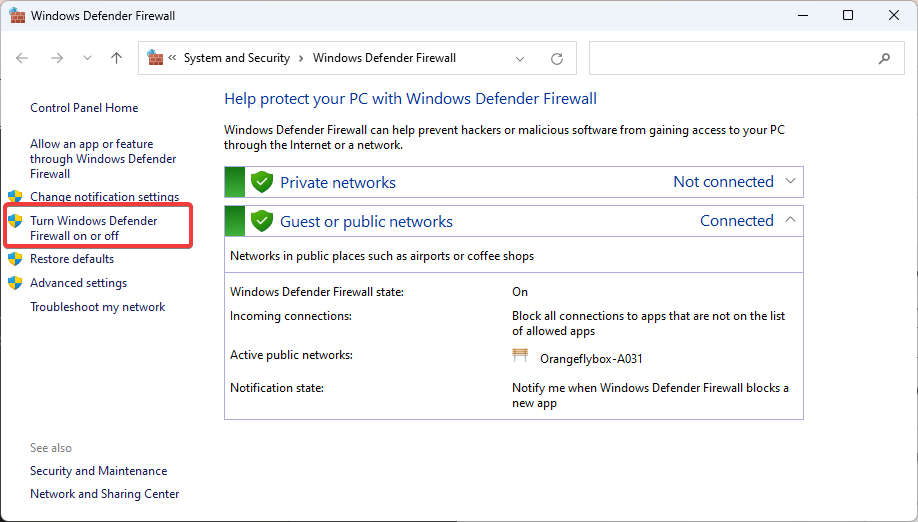Click the Refresh button in address bar
The width and height of the screenshot is (918, 522).
pyautogui.click(x=557, y=59)
